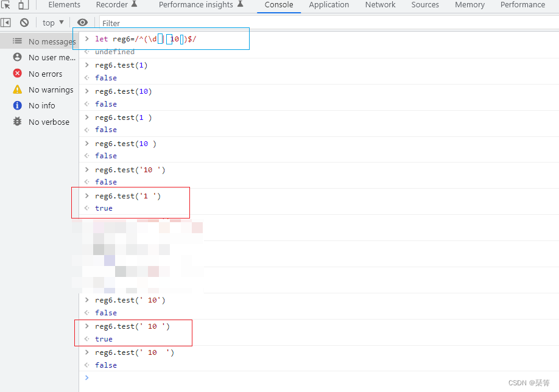Select the Network tab

[x=380, y=5]
